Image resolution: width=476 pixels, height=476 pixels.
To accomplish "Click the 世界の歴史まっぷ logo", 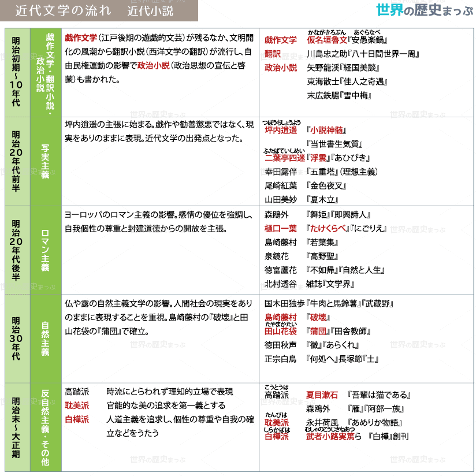I will pos(425,10).
